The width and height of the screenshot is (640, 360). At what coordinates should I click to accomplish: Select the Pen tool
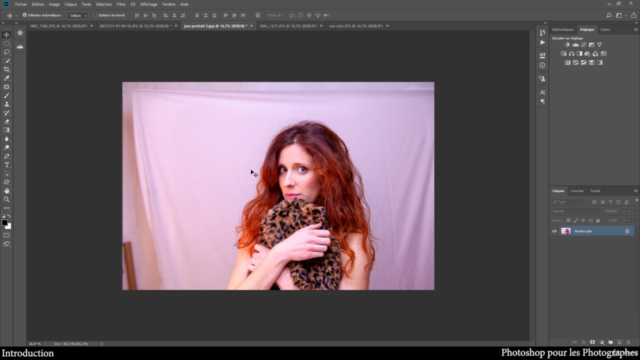7,156
